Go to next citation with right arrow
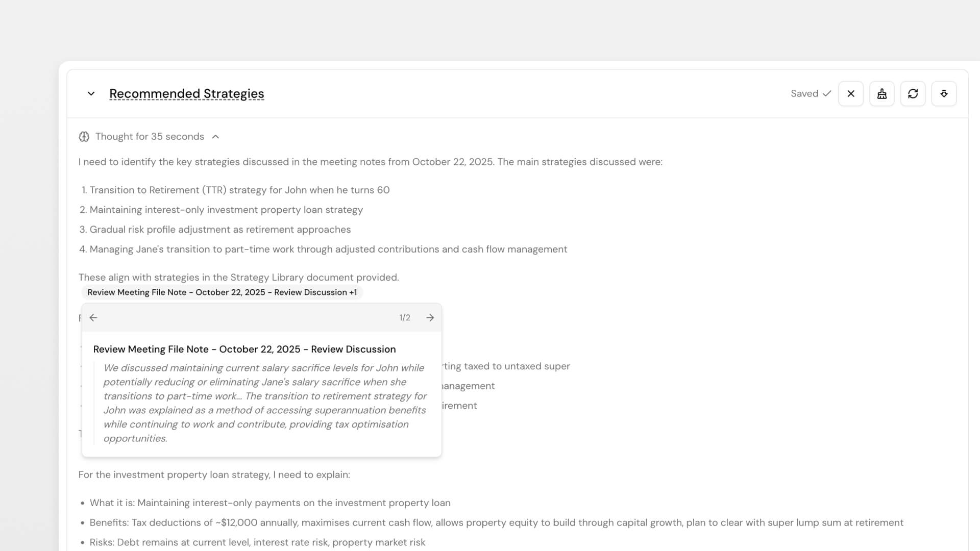The height and width of the screenshot is (551, 980). tap(430, 318)
